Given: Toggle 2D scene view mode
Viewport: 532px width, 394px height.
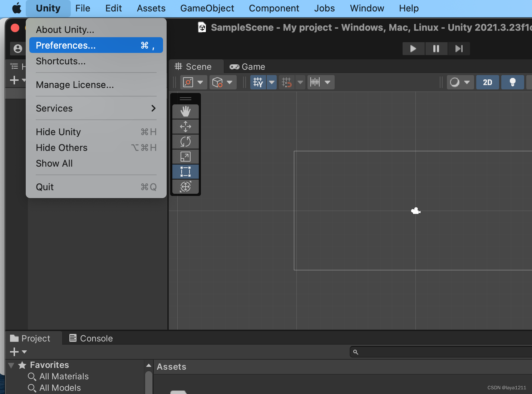Looking at the screenshot, I should coord(488,82).
